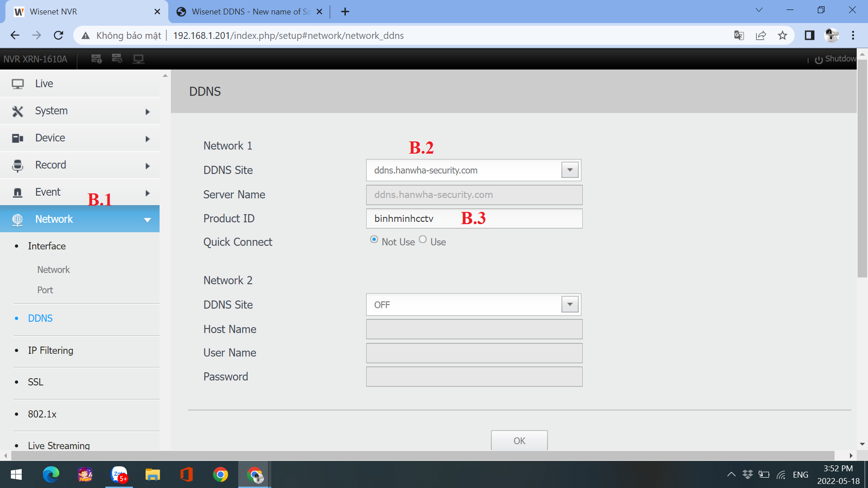Open IP Filtering settings
Viewport: 868px width, 488px height.
click(x=50, y=350)
